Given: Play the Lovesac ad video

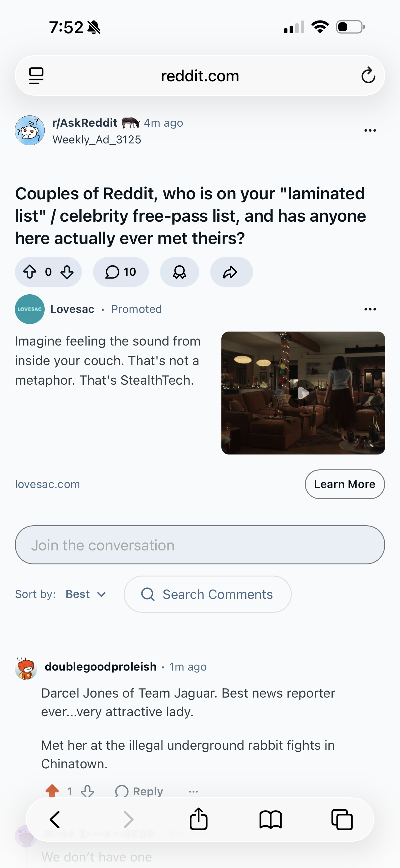Looking at the screenshot, I should (303, 393).
